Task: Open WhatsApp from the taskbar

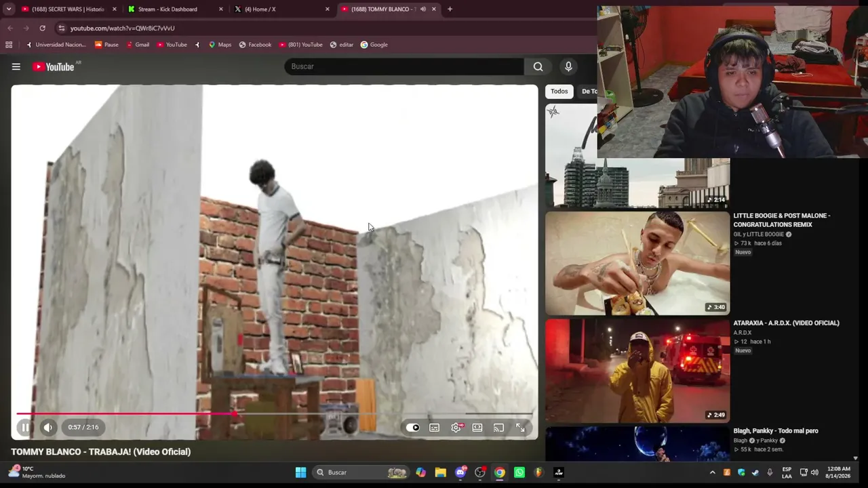Action: coord(519,472)
